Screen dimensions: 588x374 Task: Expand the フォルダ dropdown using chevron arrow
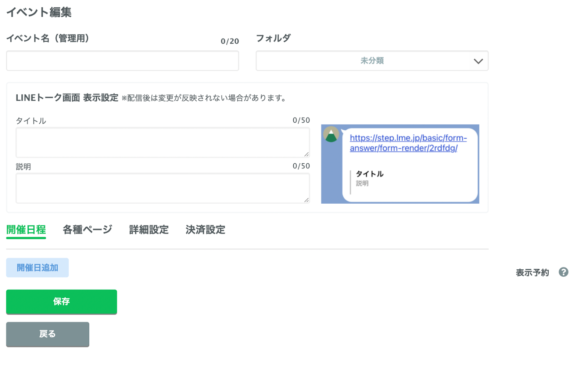[x=478, y=61]
